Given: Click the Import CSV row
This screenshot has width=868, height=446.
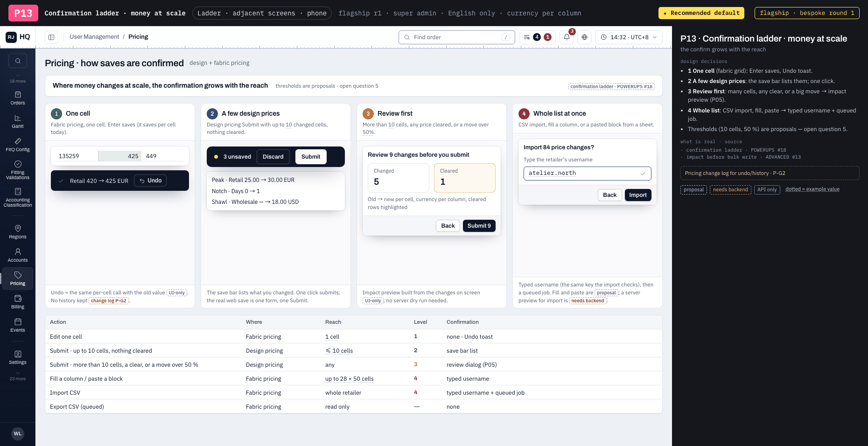Looking at the screenshot, I should (x=354, y=392).
